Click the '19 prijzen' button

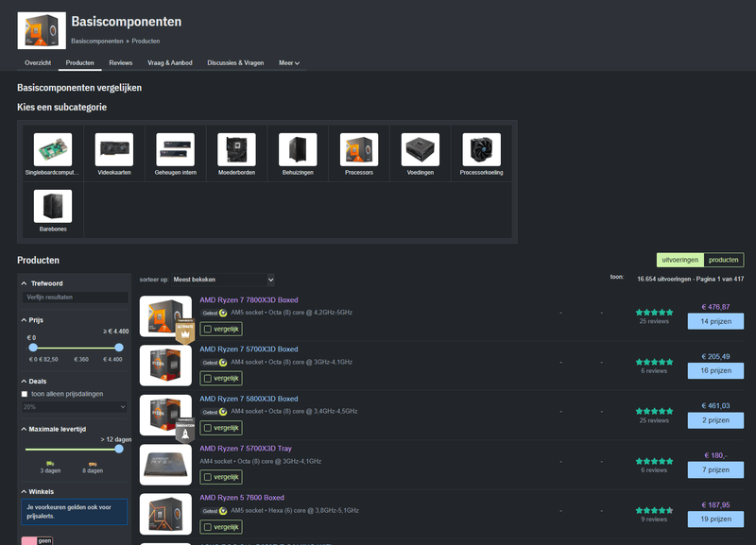[x=715, y=519]
